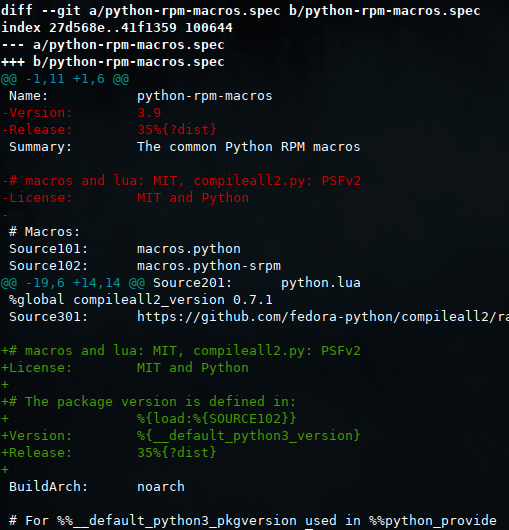This screenshot has width=509, height=530.
Task: Click the removed Release: 35%{?dist} line
Action: pos(109,129)
